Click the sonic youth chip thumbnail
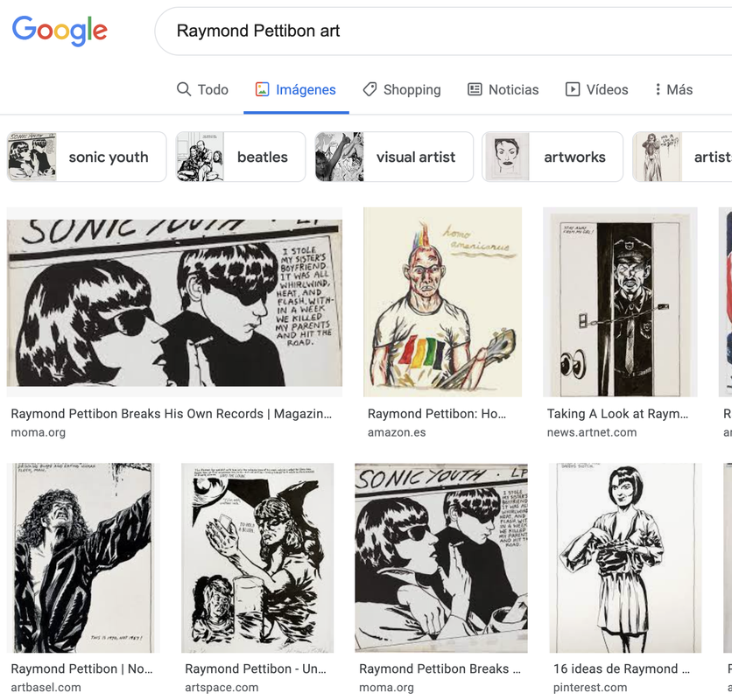Viewport: 732px width, 700px height. [x=32, y=157]
